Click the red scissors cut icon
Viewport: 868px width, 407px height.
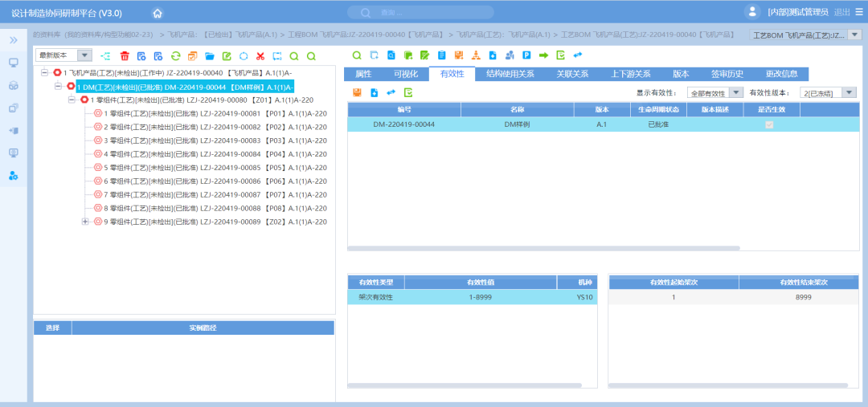[x=260, y=55]
